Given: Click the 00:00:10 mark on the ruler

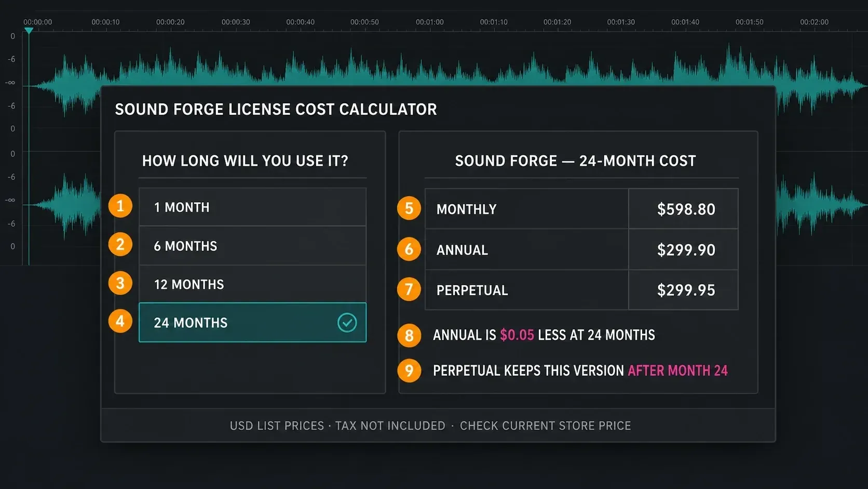Looking at the screenshot, I should pyautogui.click(x=105, y=22).
